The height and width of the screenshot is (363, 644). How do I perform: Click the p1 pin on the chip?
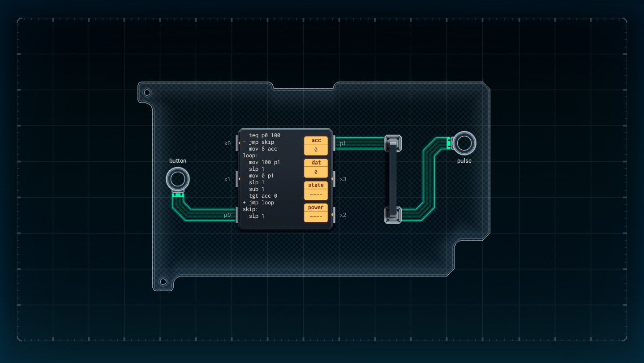tap(333, 143)
